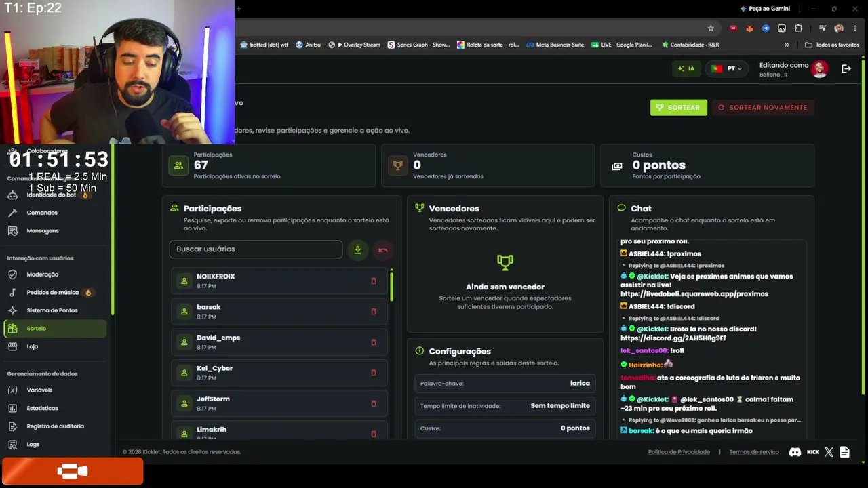Image resolution: width=868 pixels, height=488 pixels.
Task: Click the Sem tempo limite value
Action: click(x=560, y=406)
